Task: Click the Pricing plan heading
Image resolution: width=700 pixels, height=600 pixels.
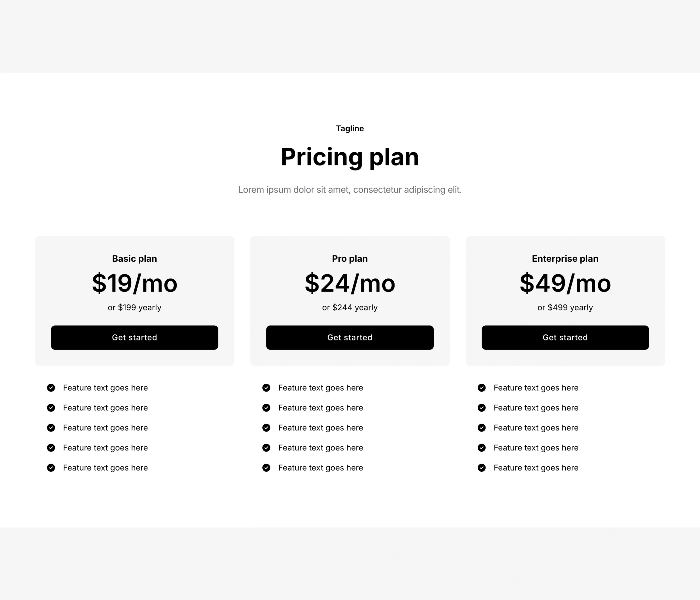Action: pyautogui.click(x=350, y=157)
